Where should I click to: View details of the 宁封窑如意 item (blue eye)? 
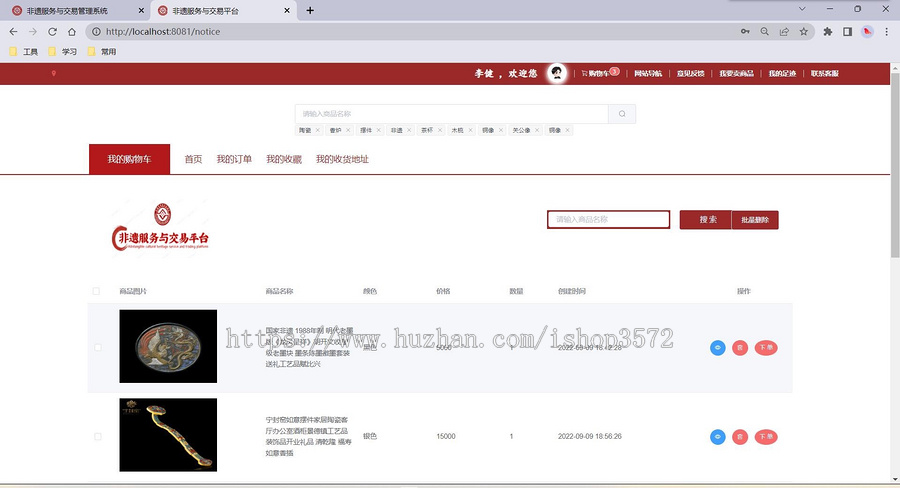point(717,437)
